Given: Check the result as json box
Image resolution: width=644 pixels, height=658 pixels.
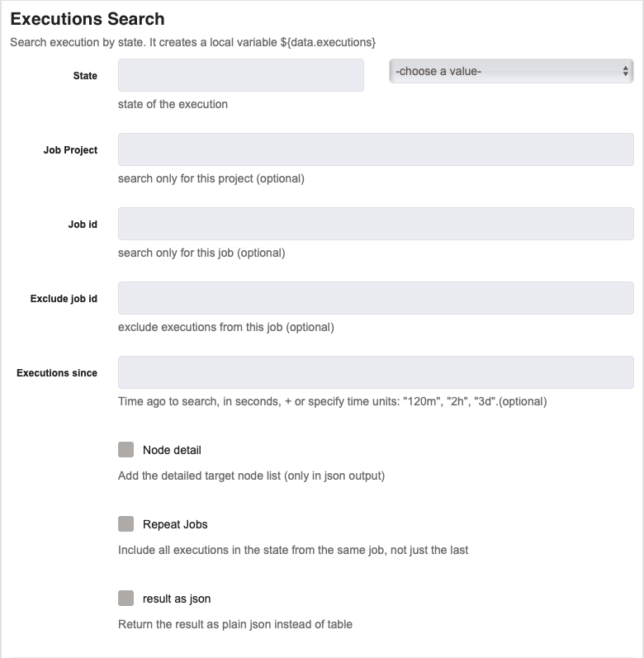Looking at the screenshot, I should [125, 598].
